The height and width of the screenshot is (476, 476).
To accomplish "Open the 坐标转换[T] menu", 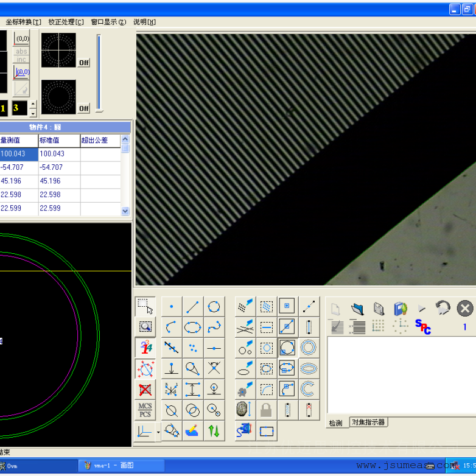I will click(x=24, y=22).
